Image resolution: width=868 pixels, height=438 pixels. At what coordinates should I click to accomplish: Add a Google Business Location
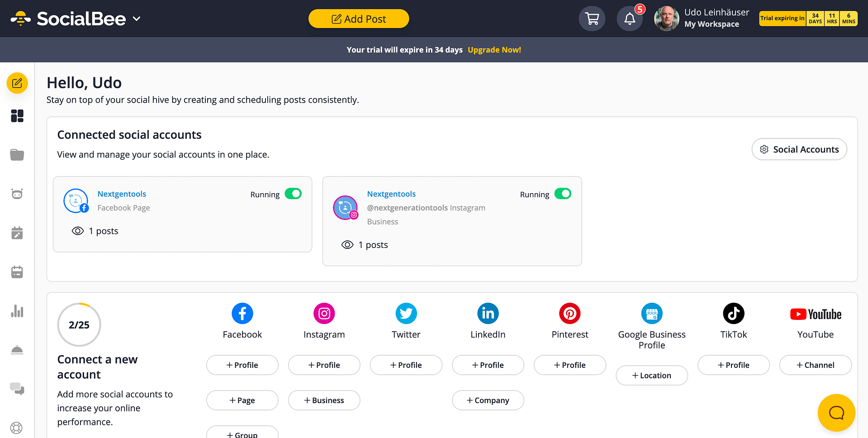[x=652, y=376]
